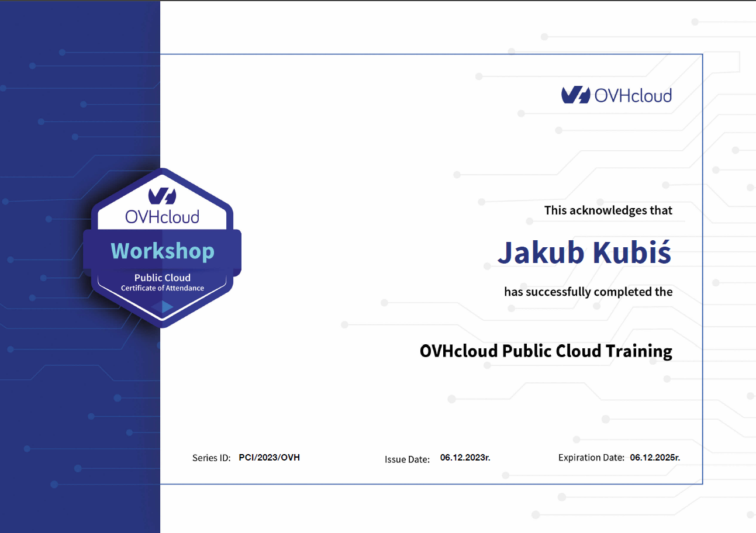This screenshot has height=533, width=756.
Task: Click the Series ID label
Action: [x=212, y=458]
